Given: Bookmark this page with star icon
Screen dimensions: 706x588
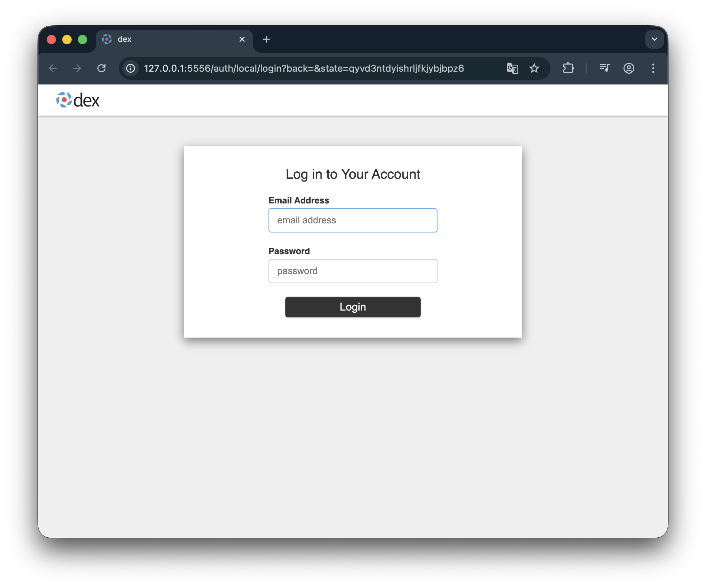Looking at the screenshot, I should pyautogui.click(x=534, y=68).
